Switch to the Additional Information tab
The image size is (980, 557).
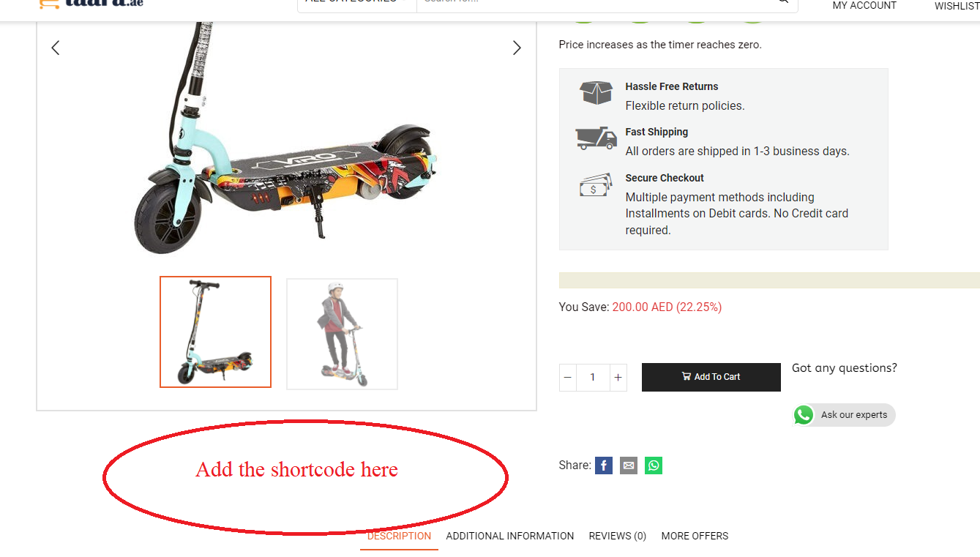(x=510, y=536)
